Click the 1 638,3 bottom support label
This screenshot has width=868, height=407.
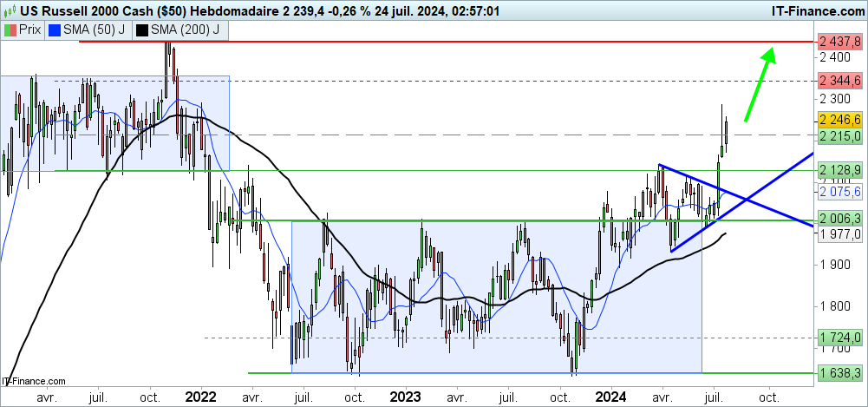839,373
